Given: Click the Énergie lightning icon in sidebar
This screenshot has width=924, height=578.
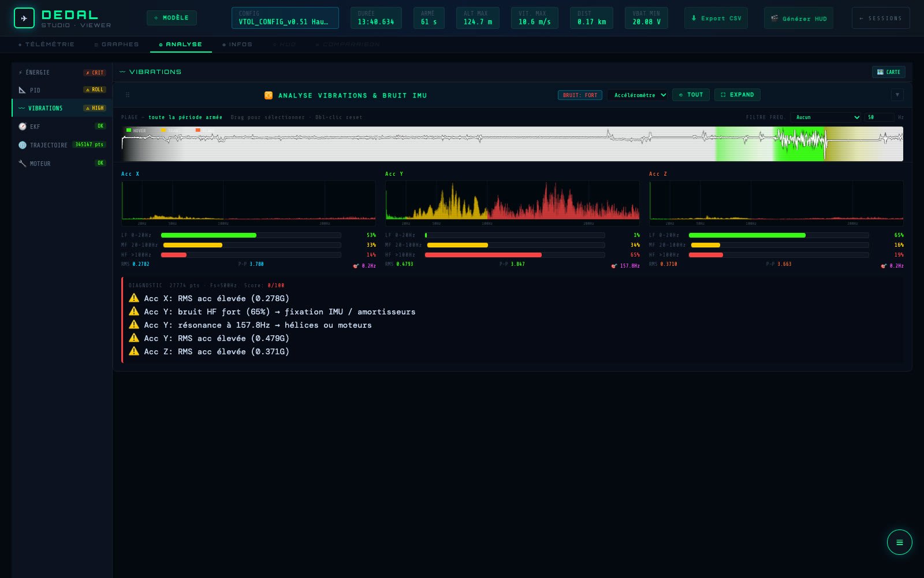Looking at the screenshot, I should (x=21, y=73).
